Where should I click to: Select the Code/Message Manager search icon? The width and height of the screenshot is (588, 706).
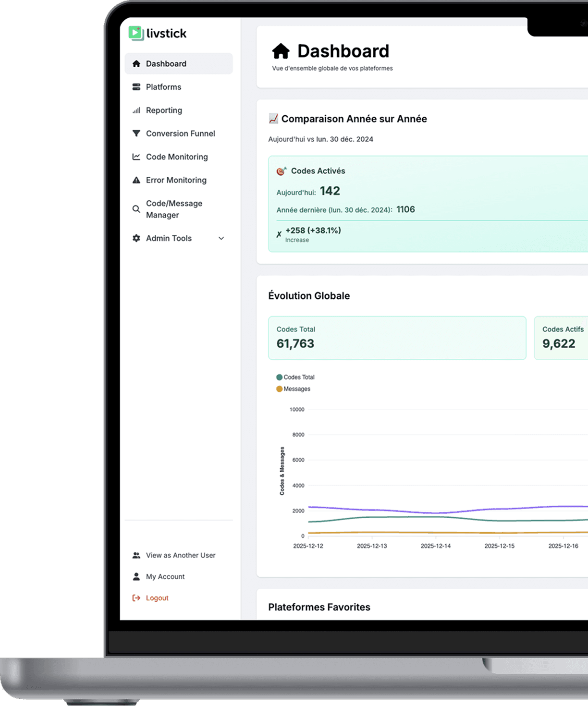[x=136, y=209]
